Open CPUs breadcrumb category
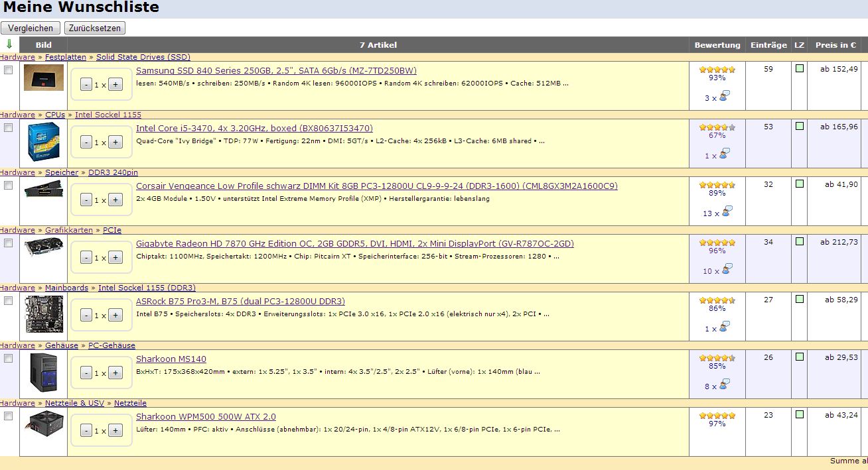The image size is (868, 470). coord(55,115)
